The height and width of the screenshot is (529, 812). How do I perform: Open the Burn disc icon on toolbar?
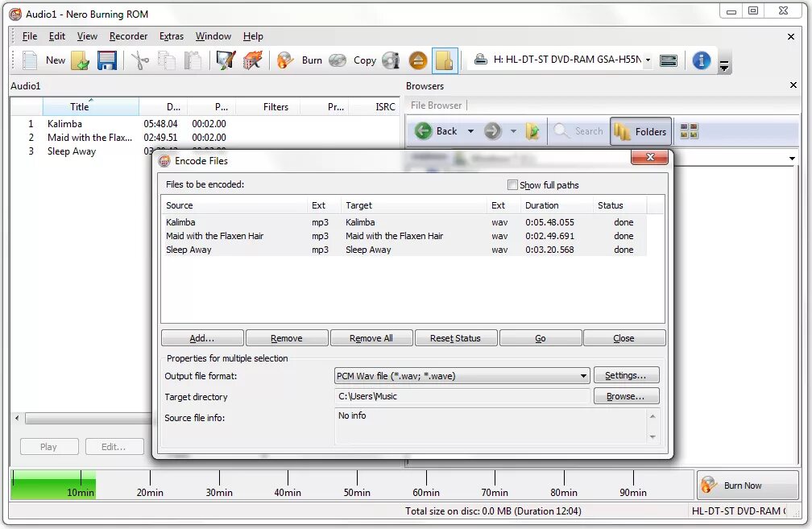click(x=284, y=60)
